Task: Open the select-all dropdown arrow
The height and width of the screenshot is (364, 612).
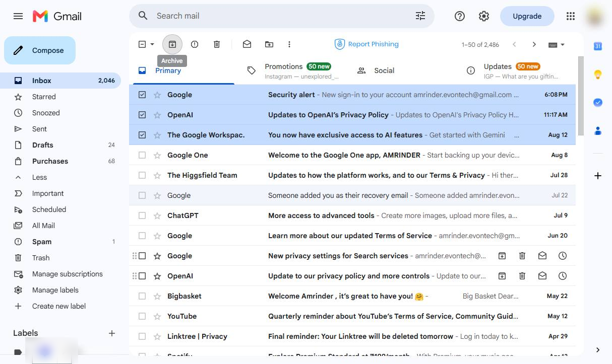Action: point(153,44)
